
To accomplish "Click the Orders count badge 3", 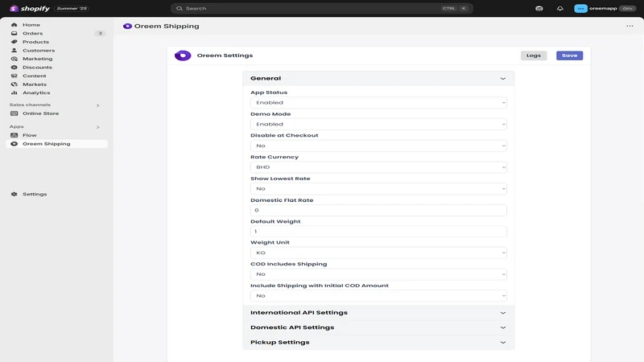I will (100, 33).
